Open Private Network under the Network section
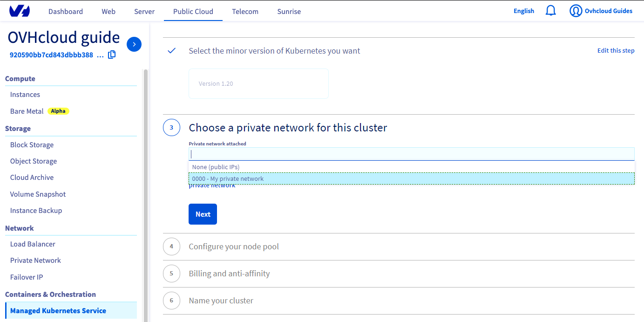This screenshot has width=644, height=322. (x=35, y=260)
